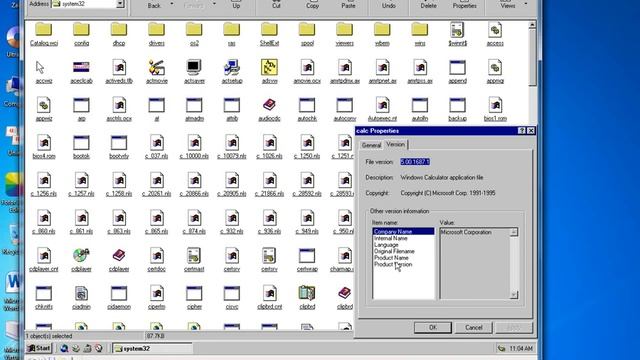
Task: Launch Internet Explorer from quick launch
Action: click(x=64, y=349)
